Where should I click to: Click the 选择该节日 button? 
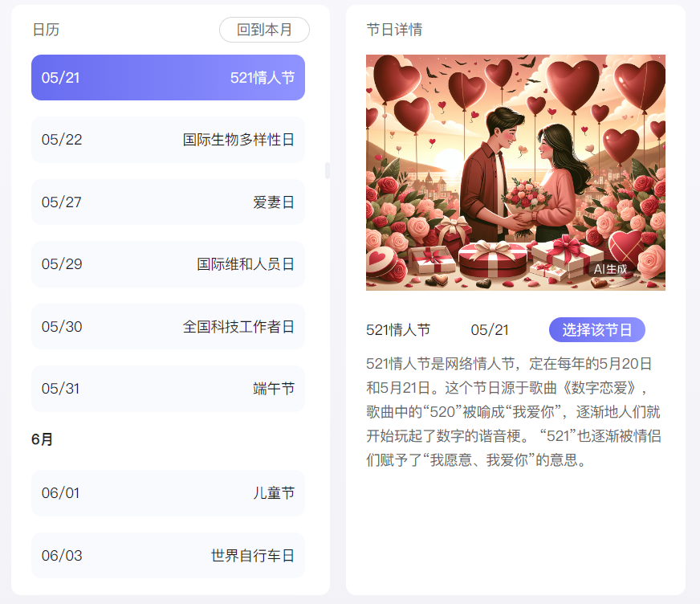597,329
